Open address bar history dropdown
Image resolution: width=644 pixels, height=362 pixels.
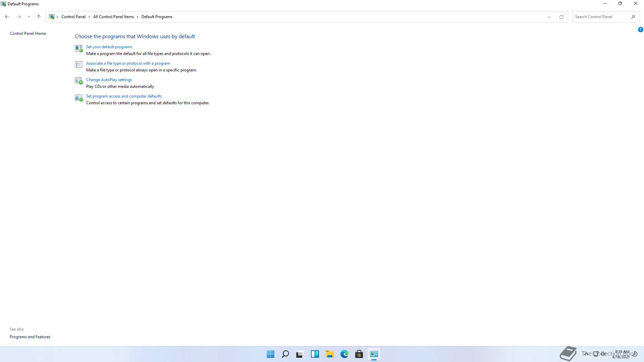[549, 17]
